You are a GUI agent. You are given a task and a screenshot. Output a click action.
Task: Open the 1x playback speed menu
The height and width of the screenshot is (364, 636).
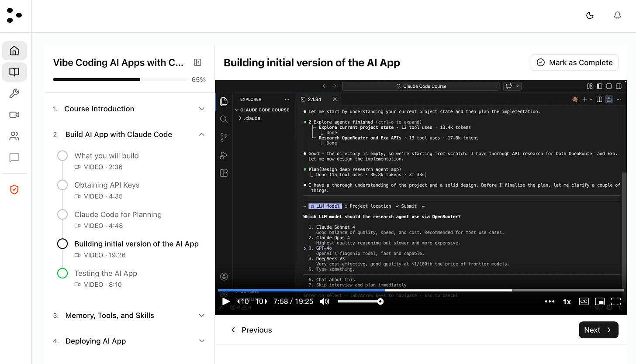(567, 301)
